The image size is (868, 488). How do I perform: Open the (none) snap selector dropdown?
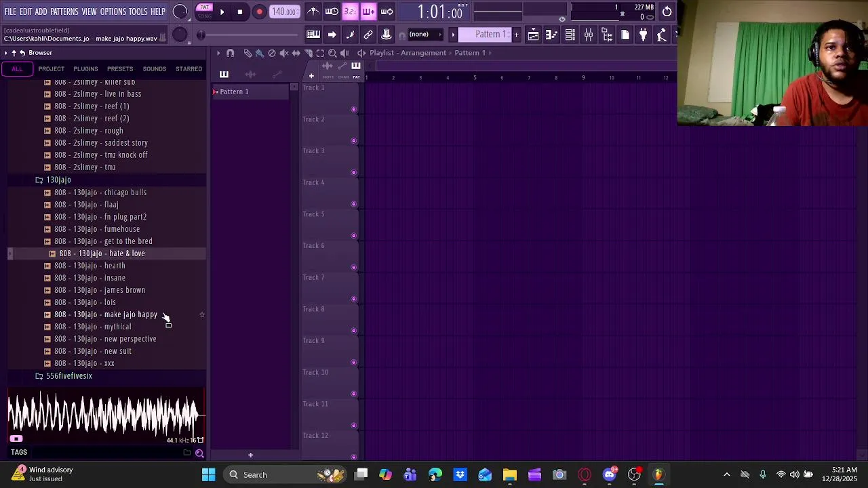[x=425, y=35]
